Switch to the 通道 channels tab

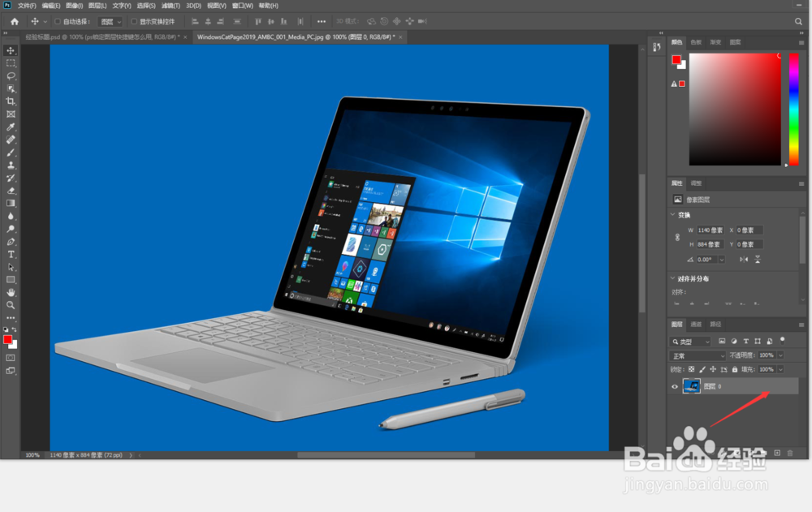click(x=696, y=324)
